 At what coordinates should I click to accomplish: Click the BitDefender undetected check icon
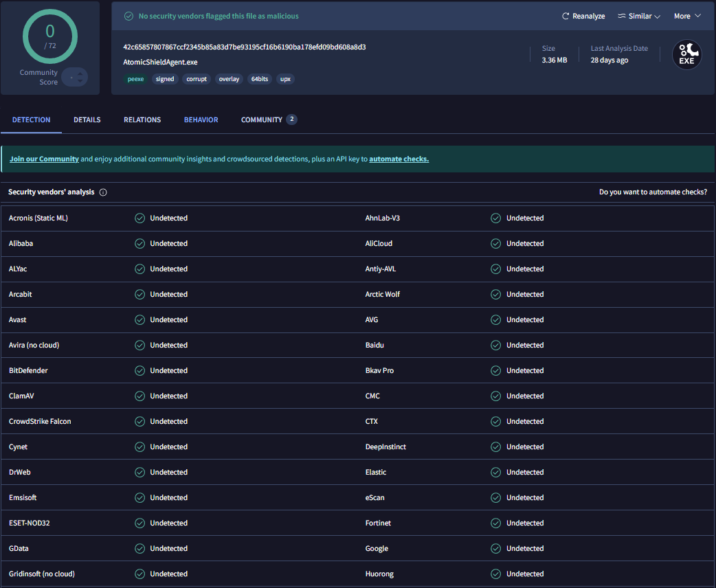[x=139, y=371]
